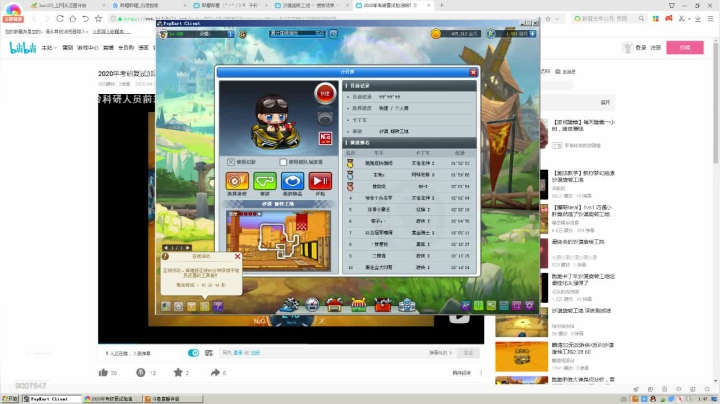Close the online activity popup
720x404 pixels.
tap(237, 256)
